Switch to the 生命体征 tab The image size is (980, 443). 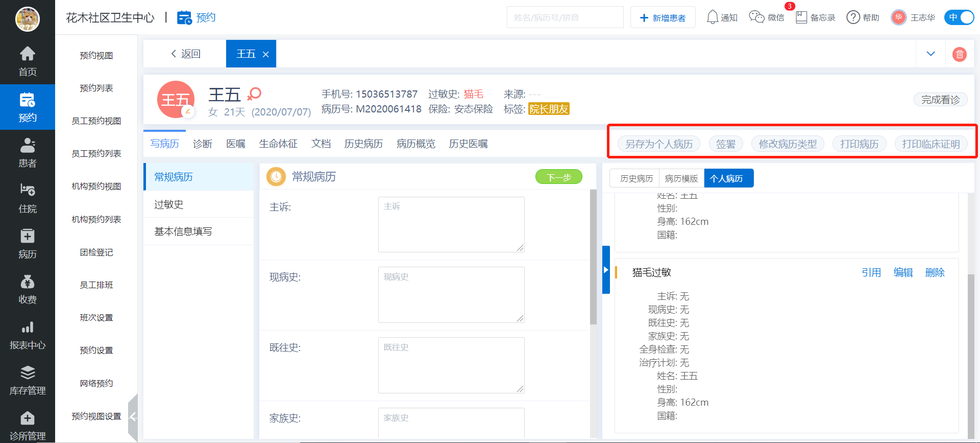tap(278, 144)
